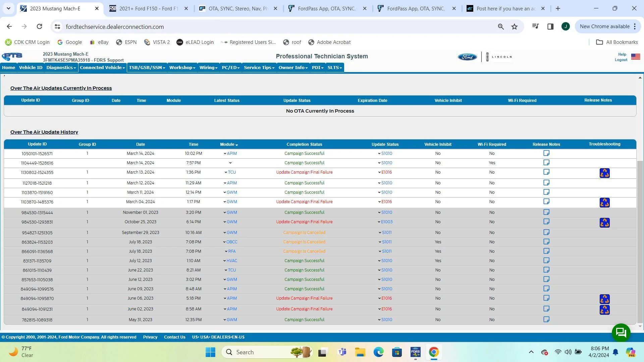
Task: Click the Ford oval logo
Action: tap(467, 57)
